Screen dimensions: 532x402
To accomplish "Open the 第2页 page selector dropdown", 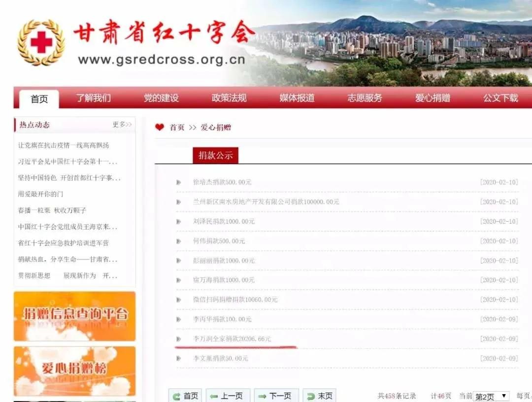I will coord(491,396).
